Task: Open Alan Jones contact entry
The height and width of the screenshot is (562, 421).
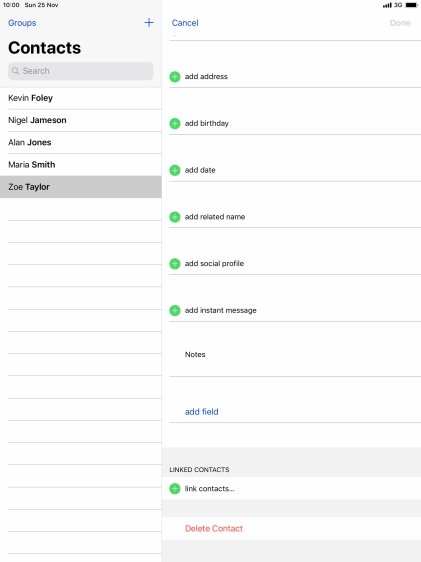Action: point(81,143)
